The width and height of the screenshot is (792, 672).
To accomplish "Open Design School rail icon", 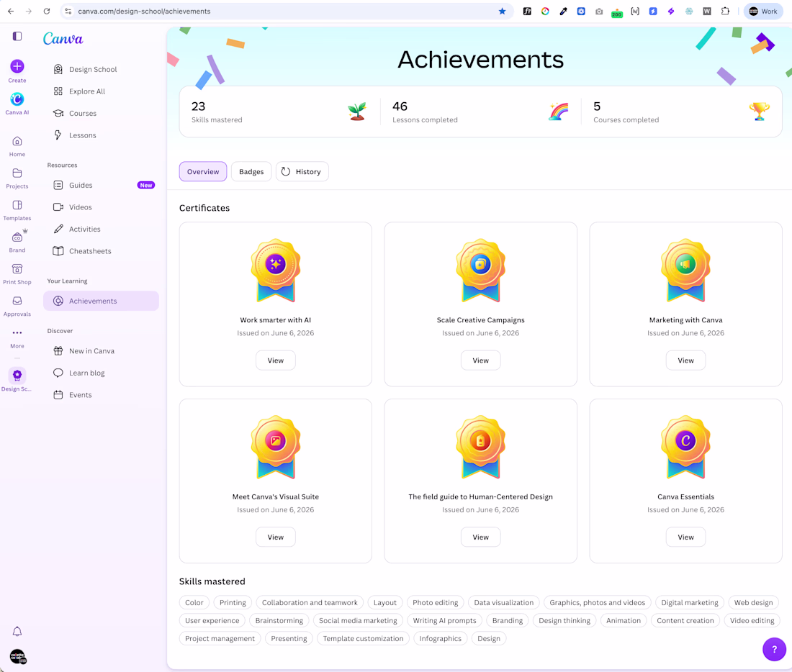I will tap(17, 375).
